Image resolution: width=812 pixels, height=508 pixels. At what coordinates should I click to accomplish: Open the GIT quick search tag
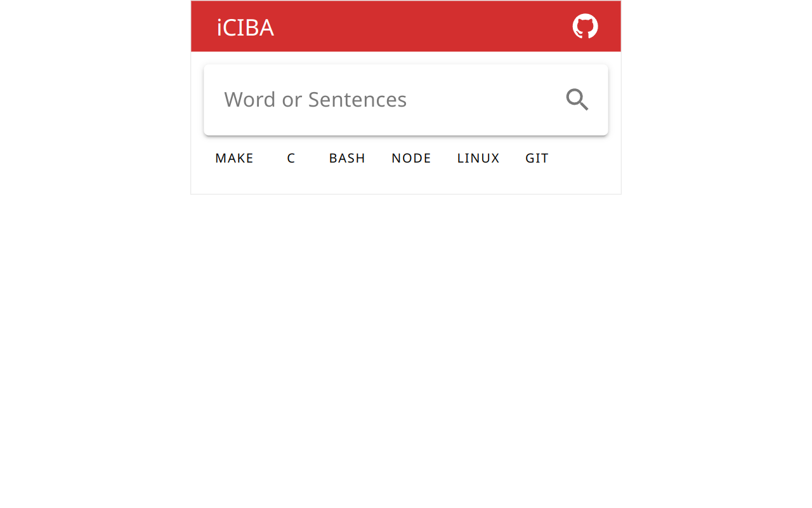click(537, 158)
